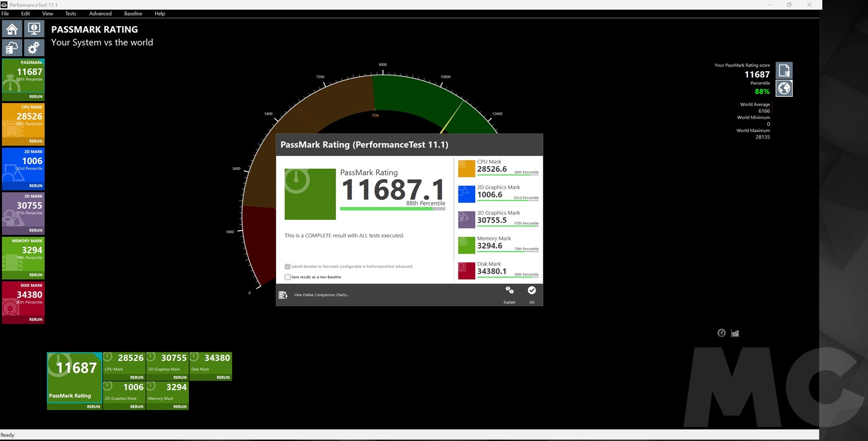Click the large green PassMark stopwatch tile
The height and width of the screenshot is (441, 868).
click(310, 194)
